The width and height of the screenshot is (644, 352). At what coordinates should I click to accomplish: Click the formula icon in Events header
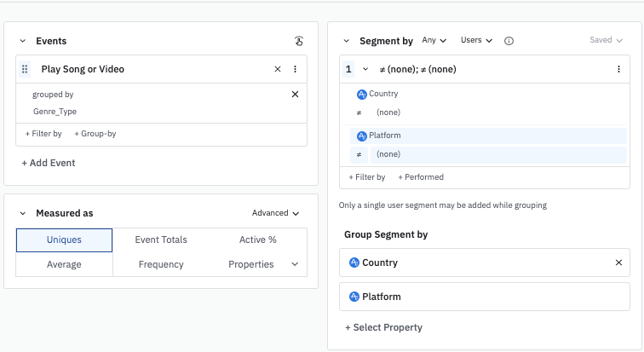coord(299,41)
